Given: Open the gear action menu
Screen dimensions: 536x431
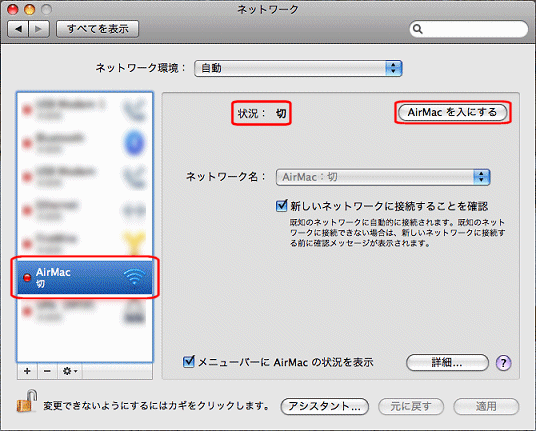Looking at the screenshot, I should coord(70,371).
